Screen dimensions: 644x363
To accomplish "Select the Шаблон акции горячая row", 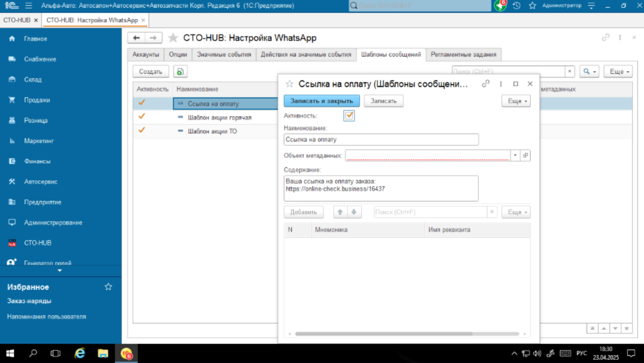I will [x=219, y=117].
